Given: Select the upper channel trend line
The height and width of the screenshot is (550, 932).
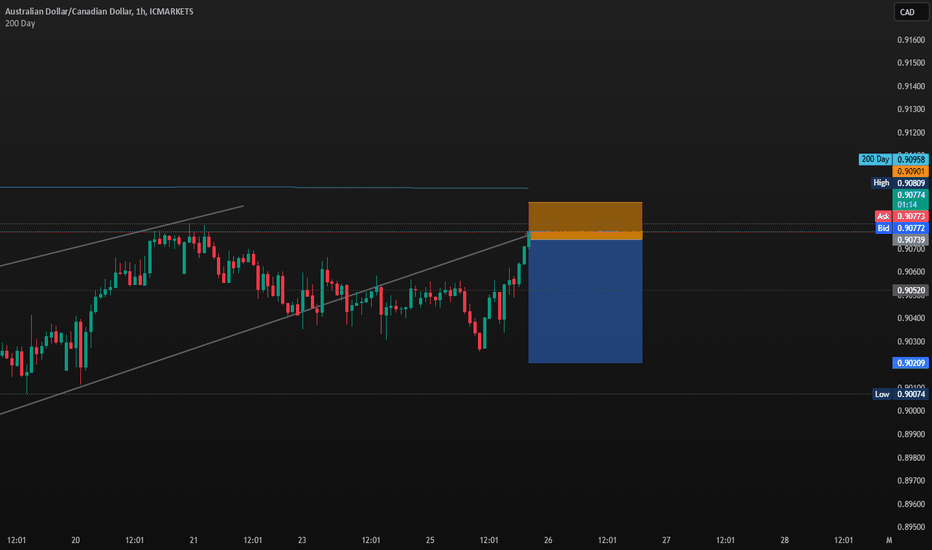Looking at the screenshot, I should [122, 235].
